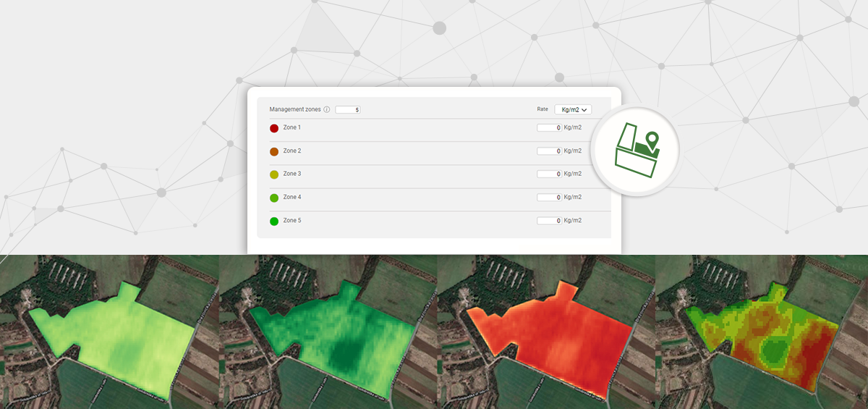Click the Zone 3 rate input
Viewport: 868px width, 409px height.
(549, 174)
